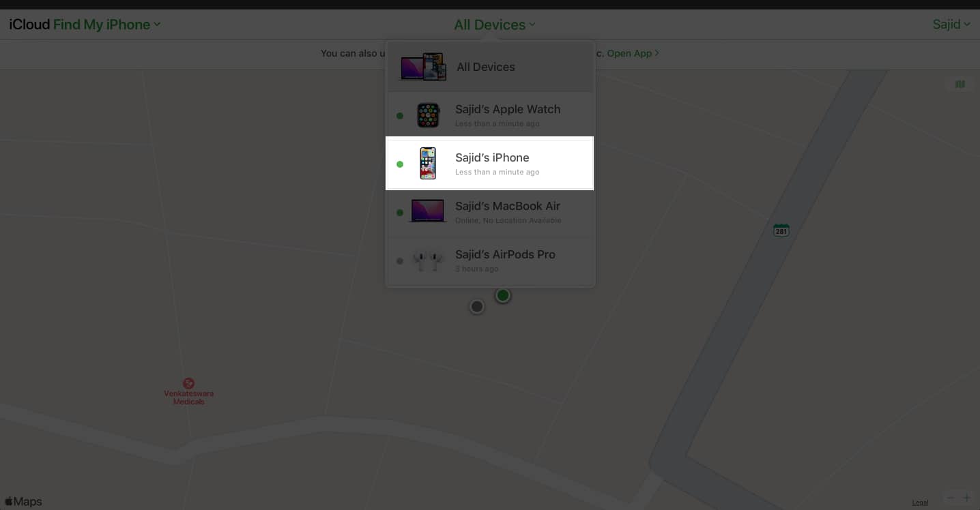The width and height of the screenshot is (980, 510).
Task: Click the MacBook Air thumbnail image
Action: pyautogui.click(x=427, y=211)
